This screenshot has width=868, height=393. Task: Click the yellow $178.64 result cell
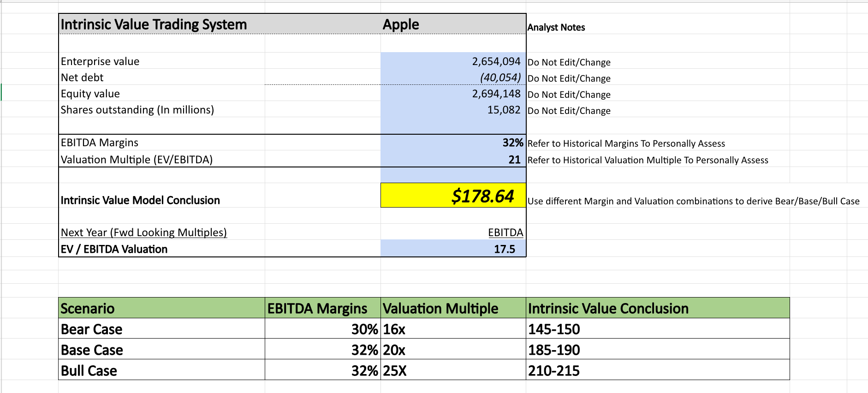[x=453, y=196]
